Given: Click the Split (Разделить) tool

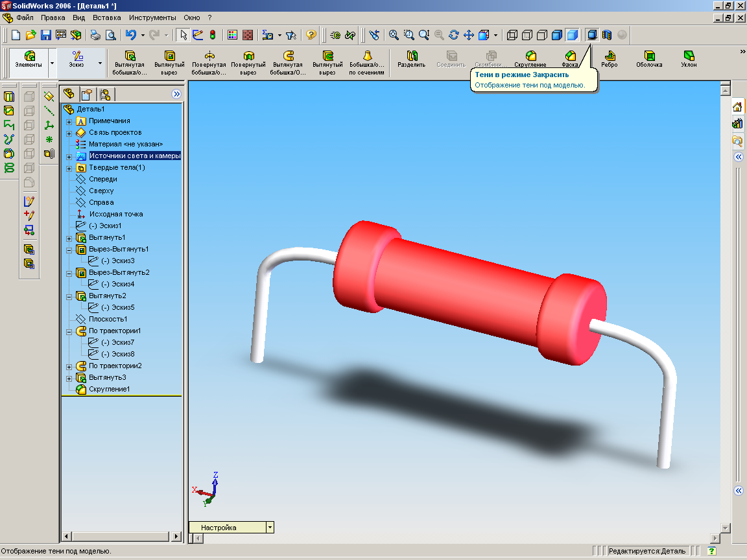Looking at the screenshot, I should point(412,59).
